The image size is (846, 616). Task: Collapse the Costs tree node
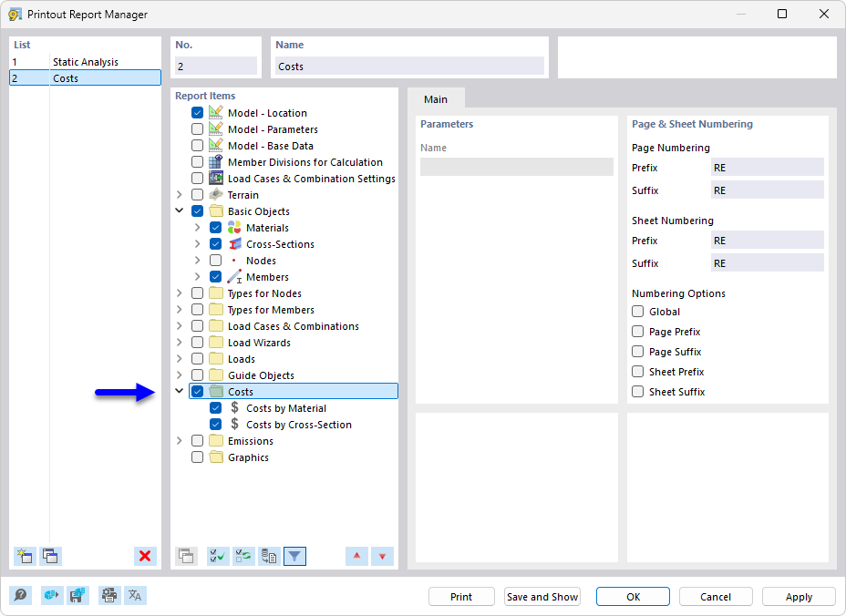pos(180,391)
